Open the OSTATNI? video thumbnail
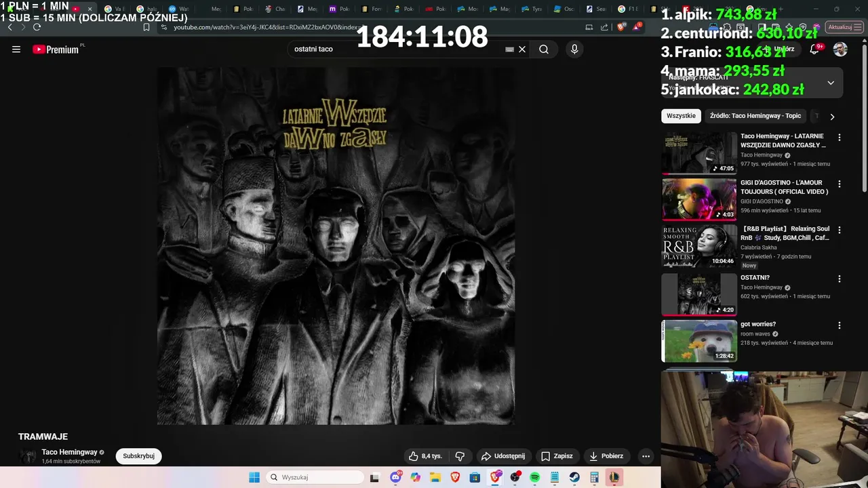This screenshot has height=488, width=868. [x=699, y=294]
